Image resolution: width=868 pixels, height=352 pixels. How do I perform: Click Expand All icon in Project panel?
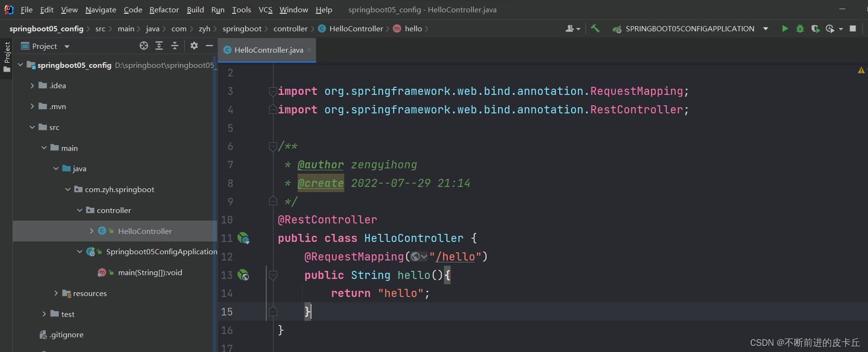pyautogui.click(x=159, y=46)
